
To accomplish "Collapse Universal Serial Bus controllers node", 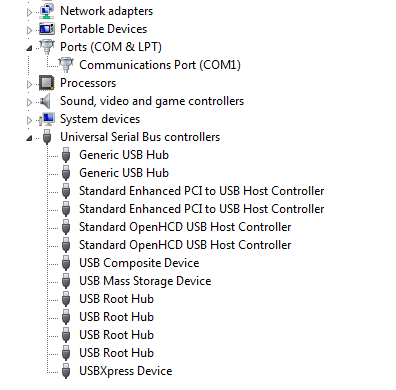I will click(29, 138).
